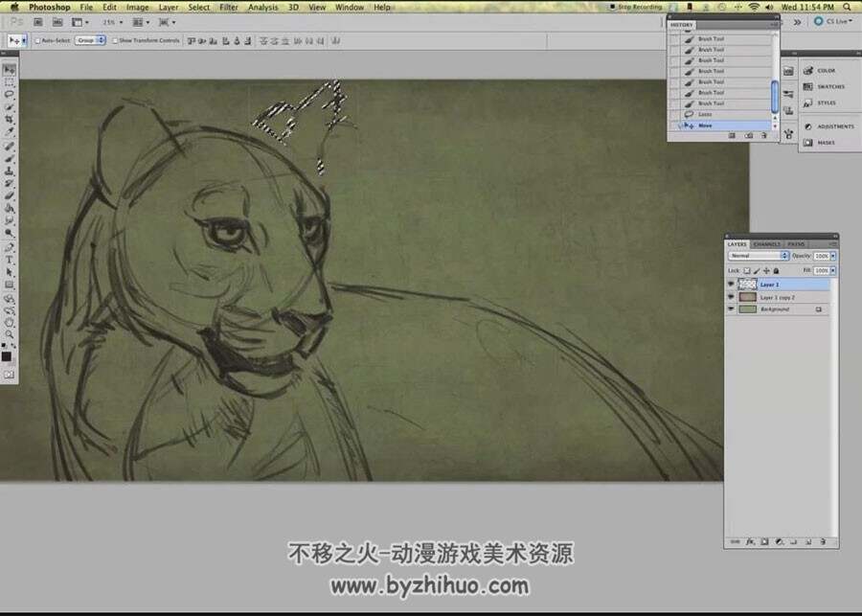Screen dimensions: 862x616
Task: Select the Zoom tool in toolbox
Action: pos(9,333)
